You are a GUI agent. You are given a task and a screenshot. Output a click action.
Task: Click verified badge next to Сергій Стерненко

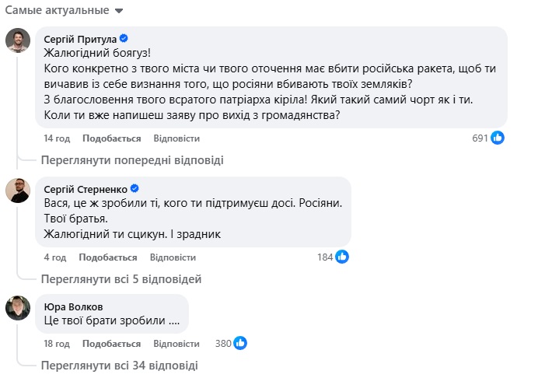(x=134, y=189)
